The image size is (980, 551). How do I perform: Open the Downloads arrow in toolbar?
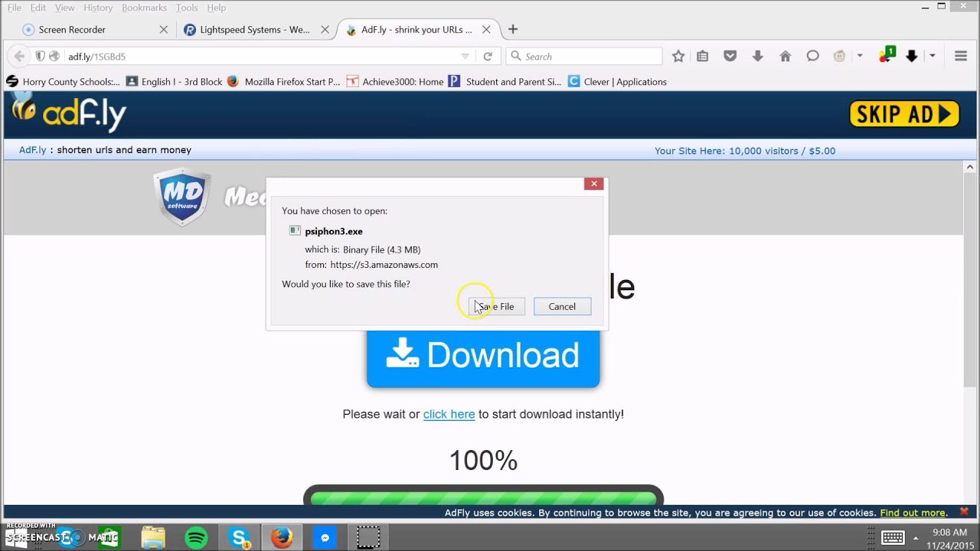[x=758, y=56]
